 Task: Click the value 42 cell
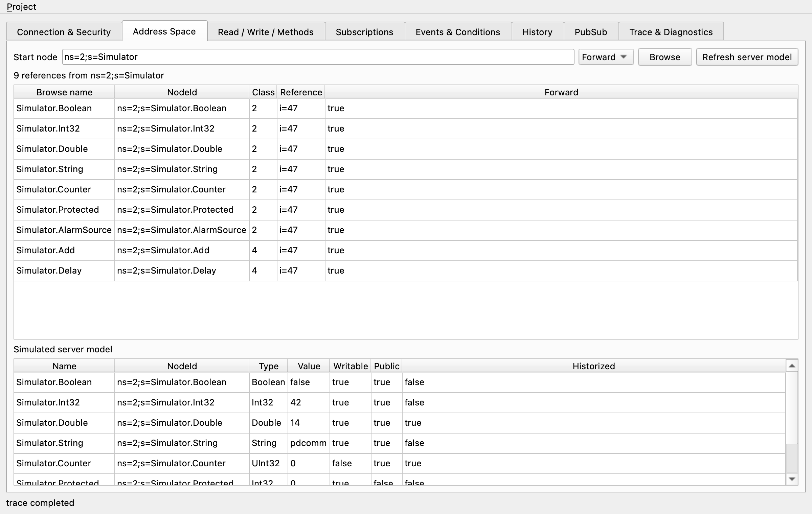[x=309, y=402]
